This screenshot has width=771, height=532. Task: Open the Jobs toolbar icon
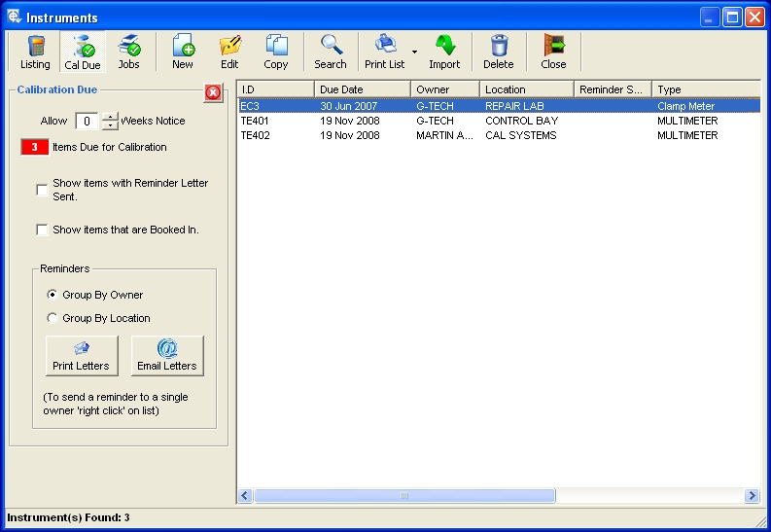tap(128, 52)
